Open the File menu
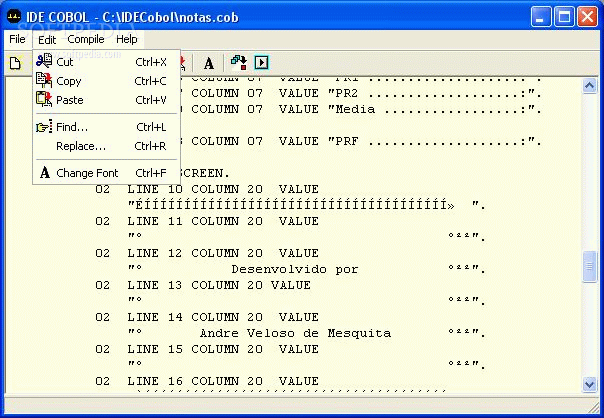604x418 pixels. 17,39
